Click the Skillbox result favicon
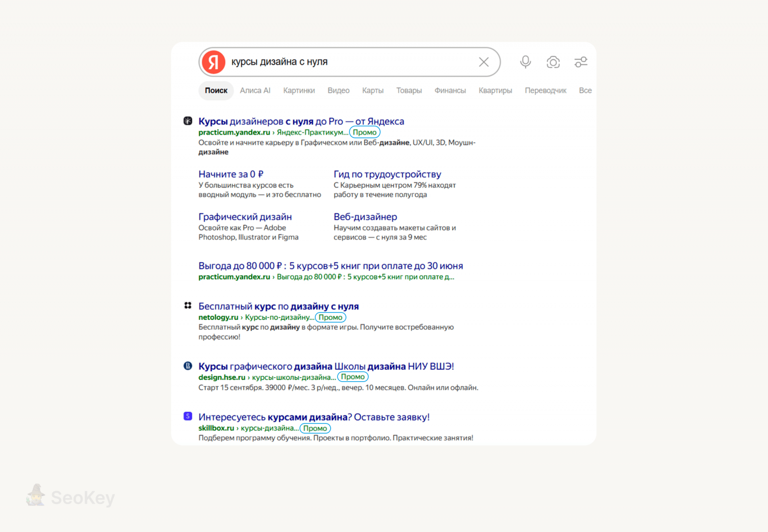The height and width of the screenshot is (532, 768). (x=188, y=416)
